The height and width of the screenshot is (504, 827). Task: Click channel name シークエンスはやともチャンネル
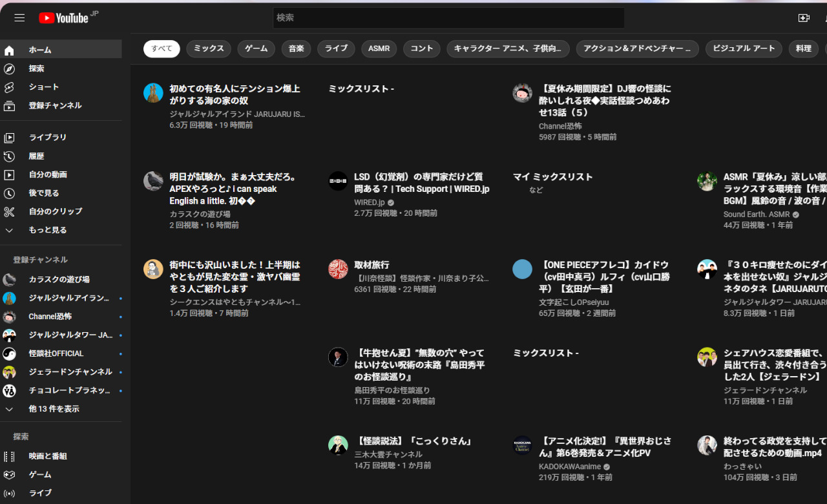click(x=235, y=302)
